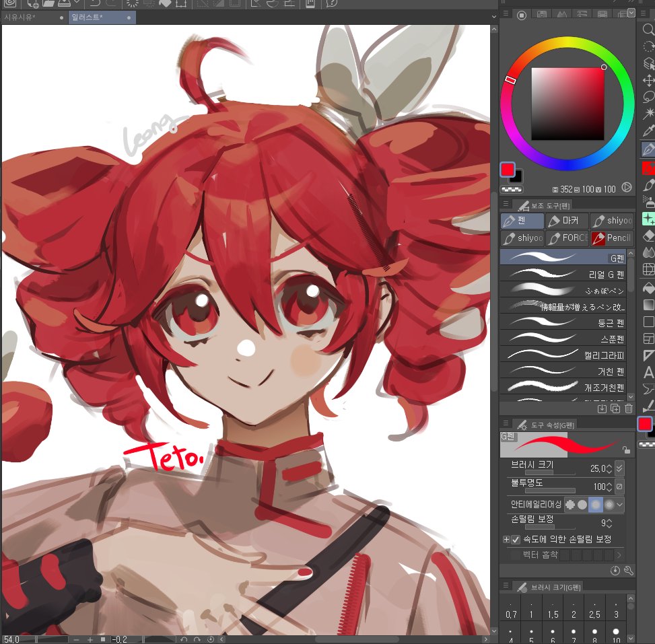
Task: Click the import sub tool material icon
Action: [602, 408]
